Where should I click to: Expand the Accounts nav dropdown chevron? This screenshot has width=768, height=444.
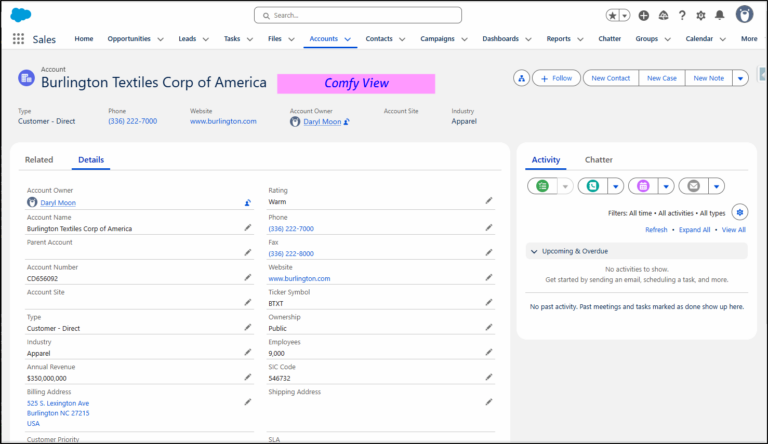click(x=348, y=39)
